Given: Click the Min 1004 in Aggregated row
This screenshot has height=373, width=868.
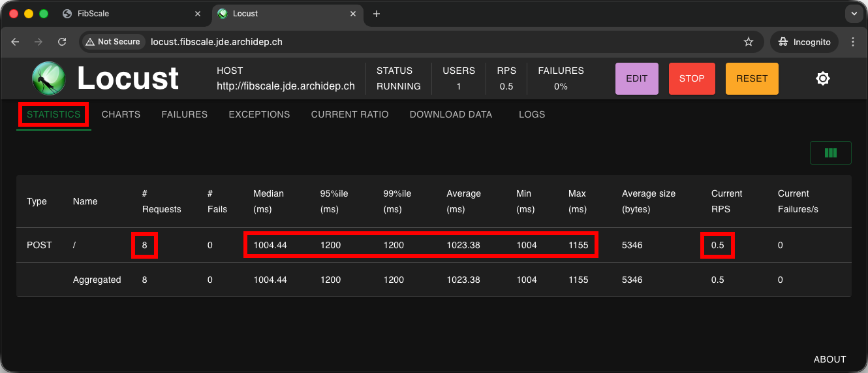Looking at the screenshot, I should 527,280.
